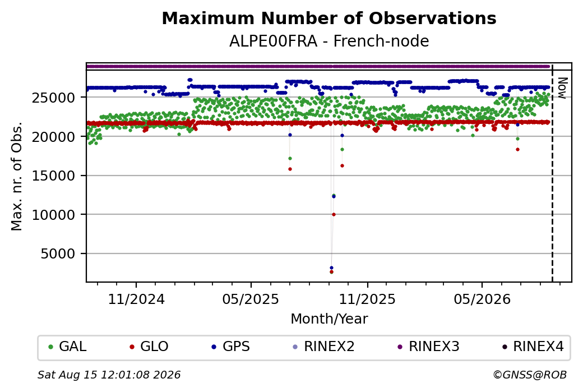
Task: Click the y-axis tick value 20000
Action: point(54,137)
